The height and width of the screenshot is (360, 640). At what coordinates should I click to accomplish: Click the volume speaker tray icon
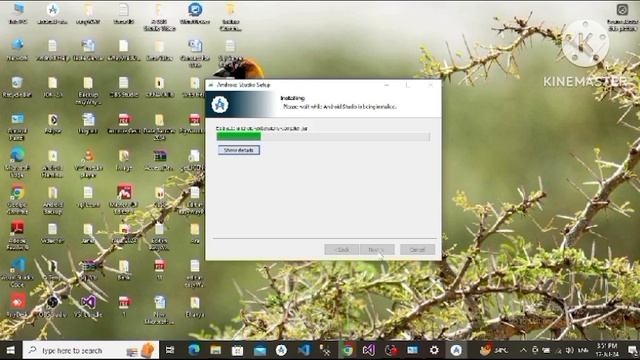pos(569,350)
